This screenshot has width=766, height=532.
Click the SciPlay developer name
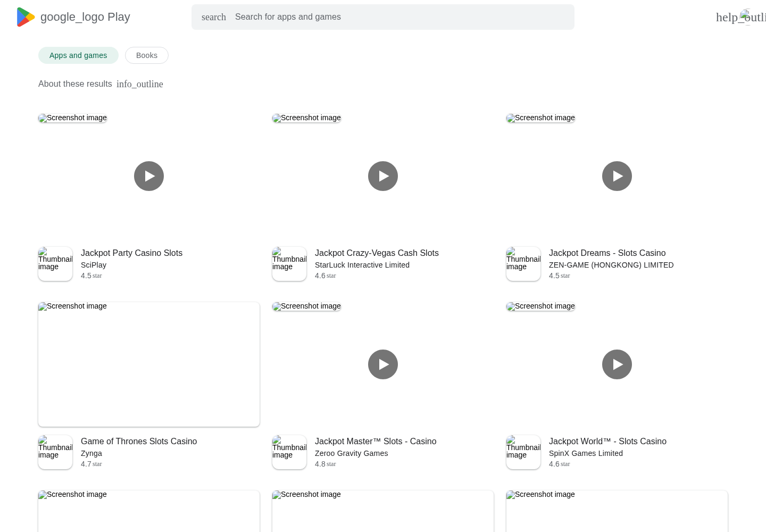tap(94, 265)
